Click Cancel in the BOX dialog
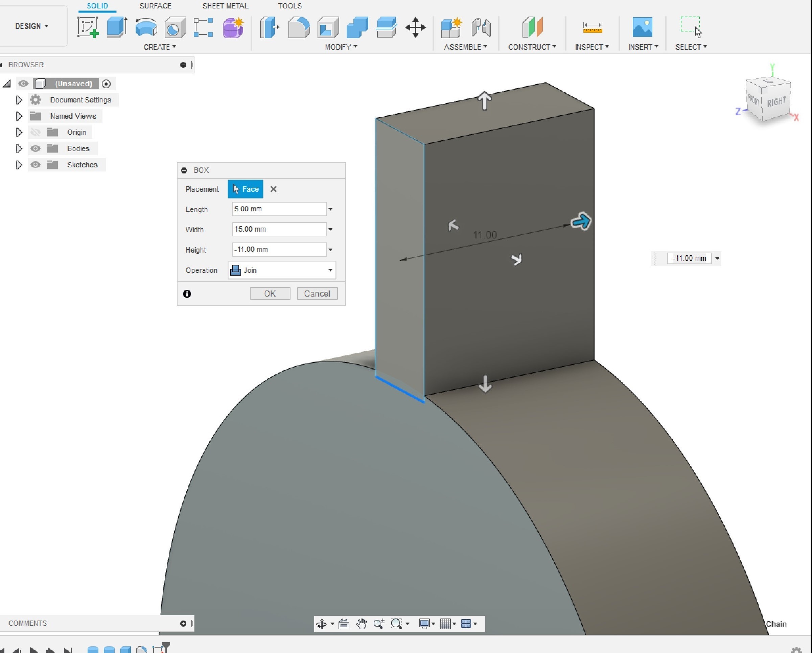 [x=317, y=294]
